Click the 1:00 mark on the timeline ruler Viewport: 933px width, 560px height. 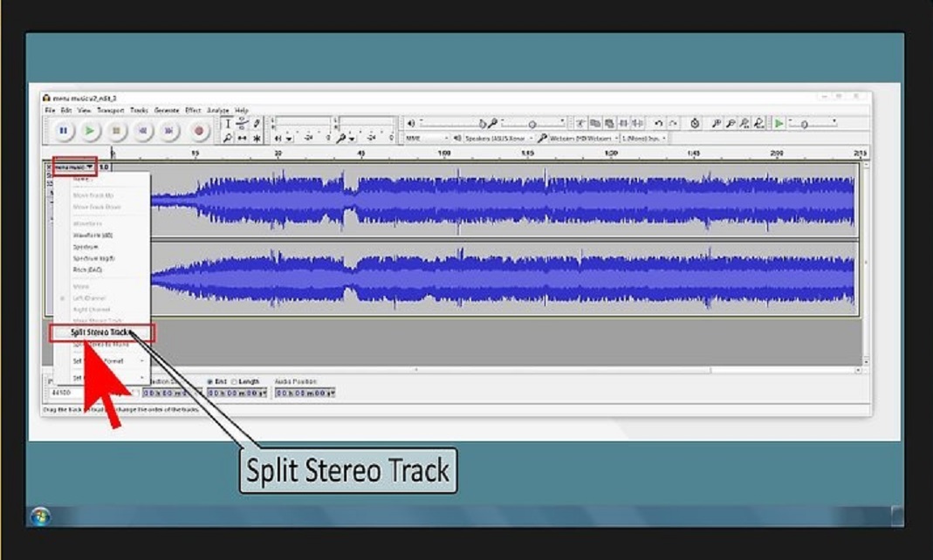tap(444, 154)
